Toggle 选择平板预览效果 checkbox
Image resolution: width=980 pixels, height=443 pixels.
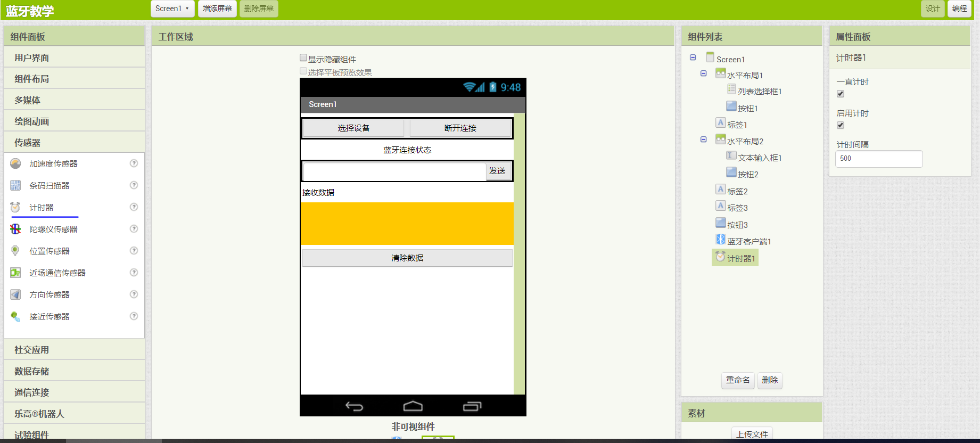pos(303,71)
